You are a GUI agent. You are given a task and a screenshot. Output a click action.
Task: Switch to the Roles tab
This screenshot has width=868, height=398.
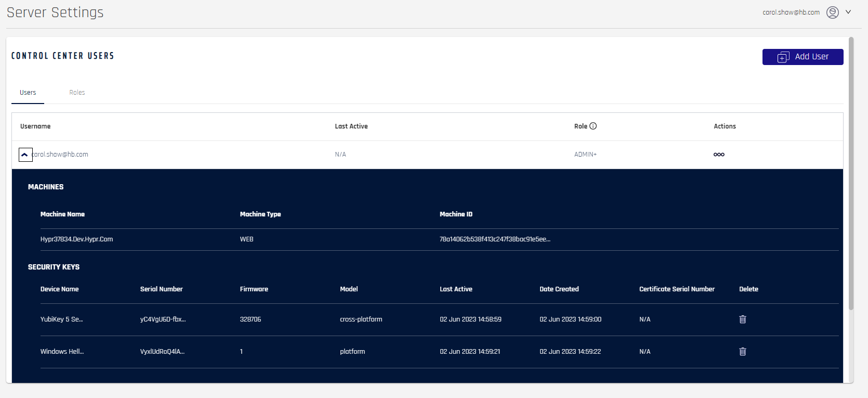pyautogui.click(x=77, y=93)
